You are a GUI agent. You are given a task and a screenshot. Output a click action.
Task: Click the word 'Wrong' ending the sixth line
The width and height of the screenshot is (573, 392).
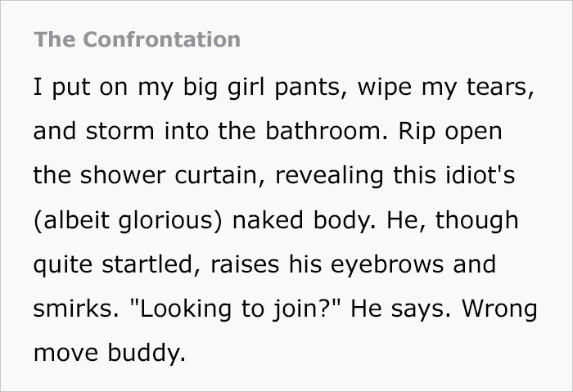499,309
